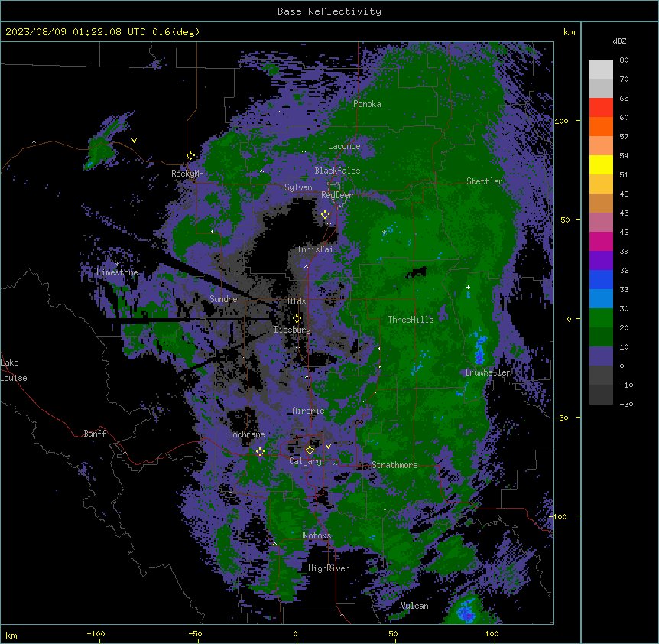
Task: Pick the pink legend swatch between 45 and 42
Action: point(601,222)
